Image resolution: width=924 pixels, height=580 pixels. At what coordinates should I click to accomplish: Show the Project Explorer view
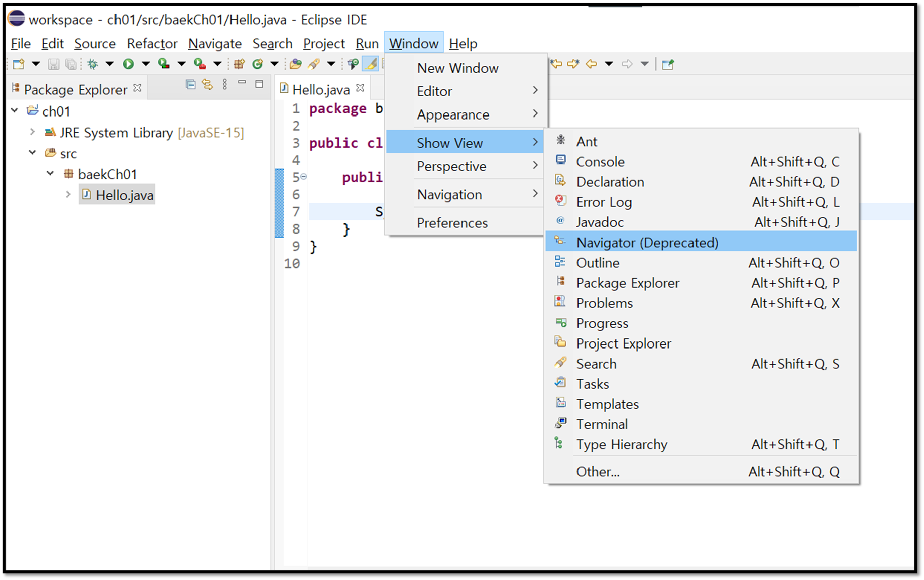tap(701, 343)
